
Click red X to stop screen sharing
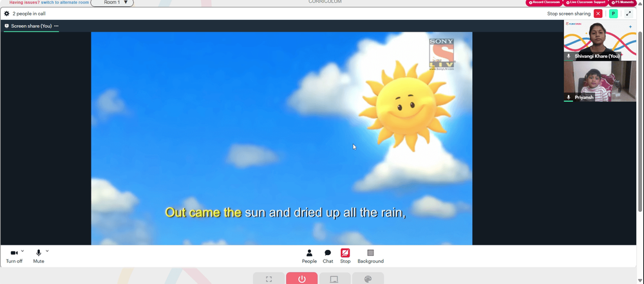tap(598, 14)
